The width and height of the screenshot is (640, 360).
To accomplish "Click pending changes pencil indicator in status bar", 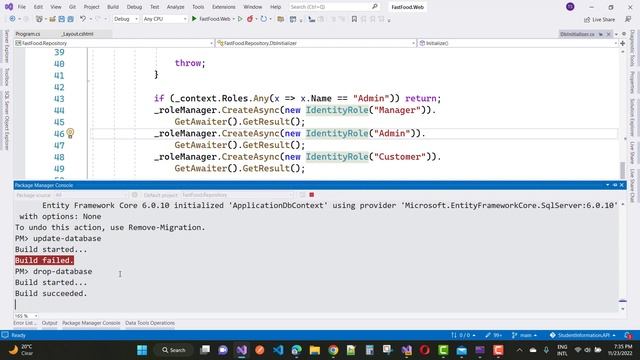I will (x=493, y=335).
